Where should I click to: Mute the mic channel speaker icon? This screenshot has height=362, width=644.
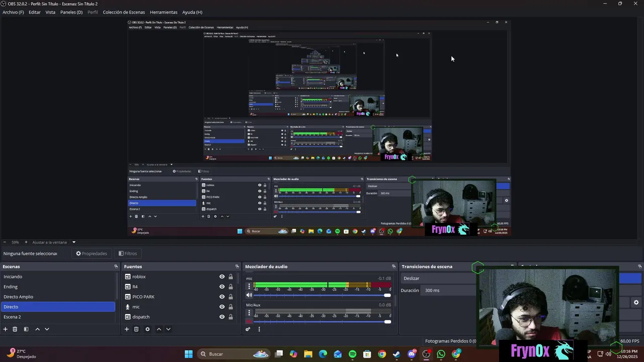(x=249, y=295)
